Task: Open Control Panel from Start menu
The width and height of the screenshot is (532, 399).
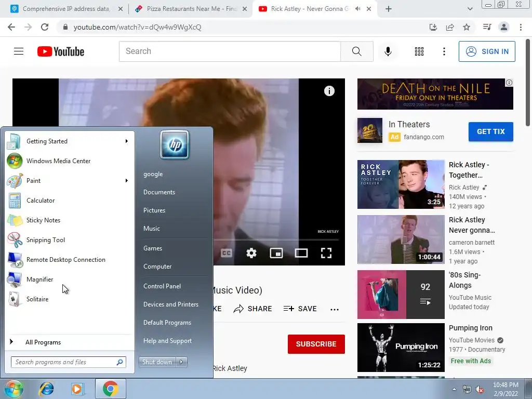Action: 162,286
